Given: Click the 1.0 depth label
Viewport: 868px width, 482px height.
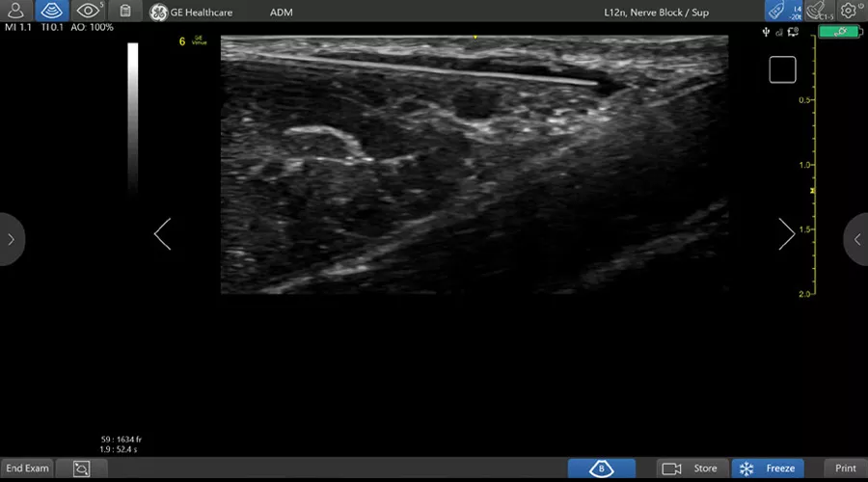Looking at the screenshot, I should pyautogui.click(x=804, y=165).
